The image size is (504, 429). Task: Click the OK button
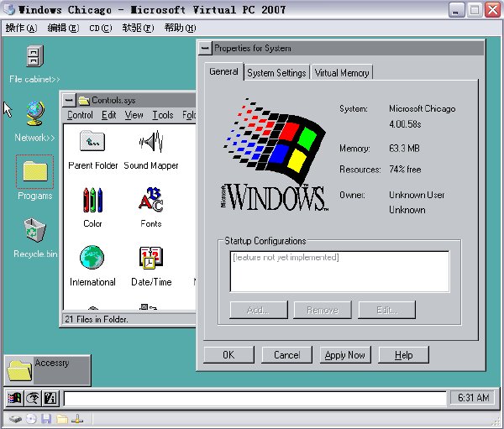(x=228, y=355)
